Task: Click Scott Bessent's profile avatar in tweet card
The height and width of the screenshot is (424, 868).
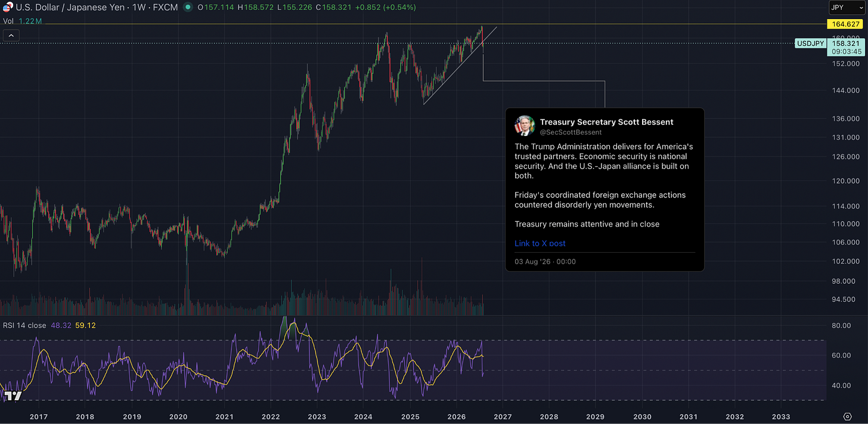Action: [x=525, y=126]
